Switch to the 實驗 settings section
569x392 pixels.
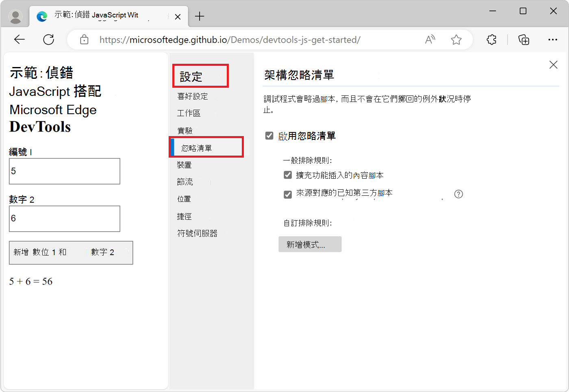pos(185,130)
